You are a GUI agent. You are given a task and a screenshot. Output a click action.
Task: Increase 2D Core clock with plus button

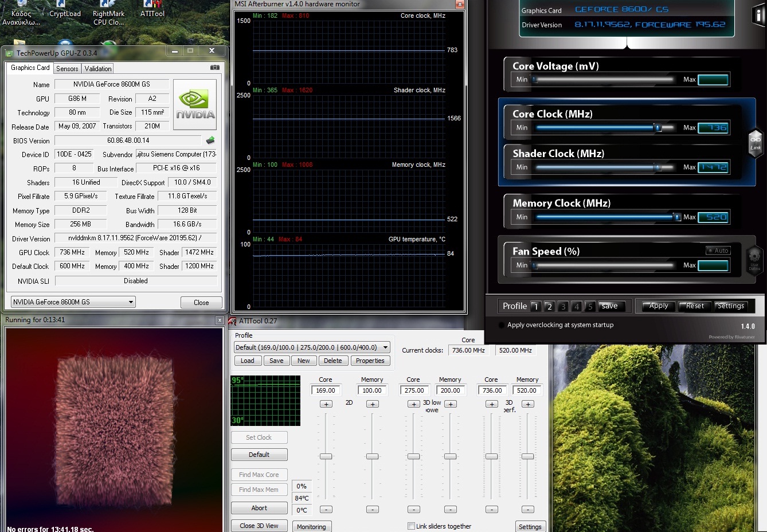326,404
